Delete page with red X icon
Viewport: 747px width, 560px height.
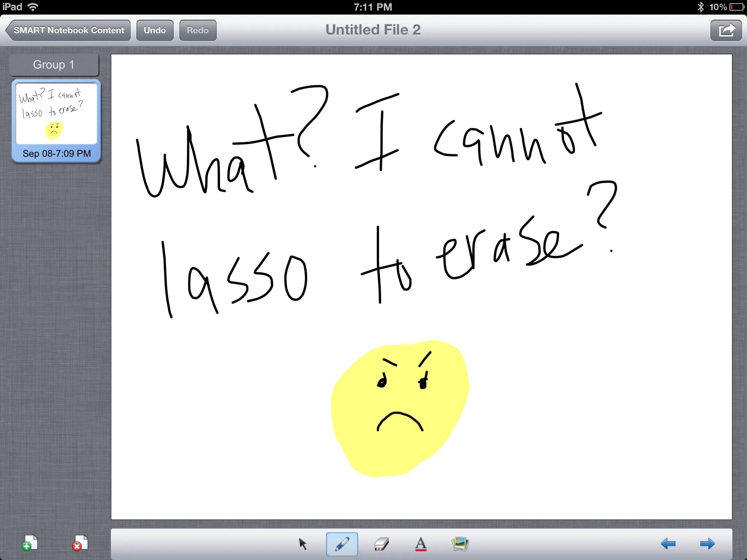pyautogui.click(x=80, y=543)
